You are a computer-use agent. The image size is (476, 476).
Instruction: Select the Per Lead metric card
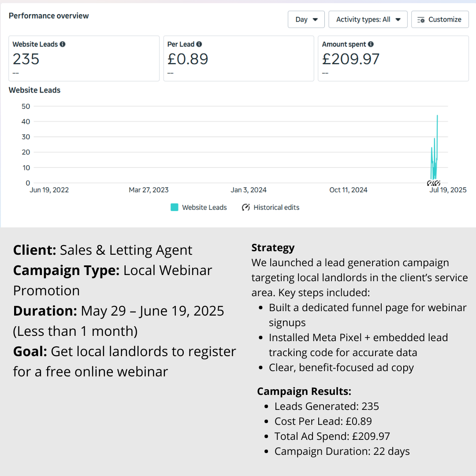pyautogui.click(x=238, y=59)
